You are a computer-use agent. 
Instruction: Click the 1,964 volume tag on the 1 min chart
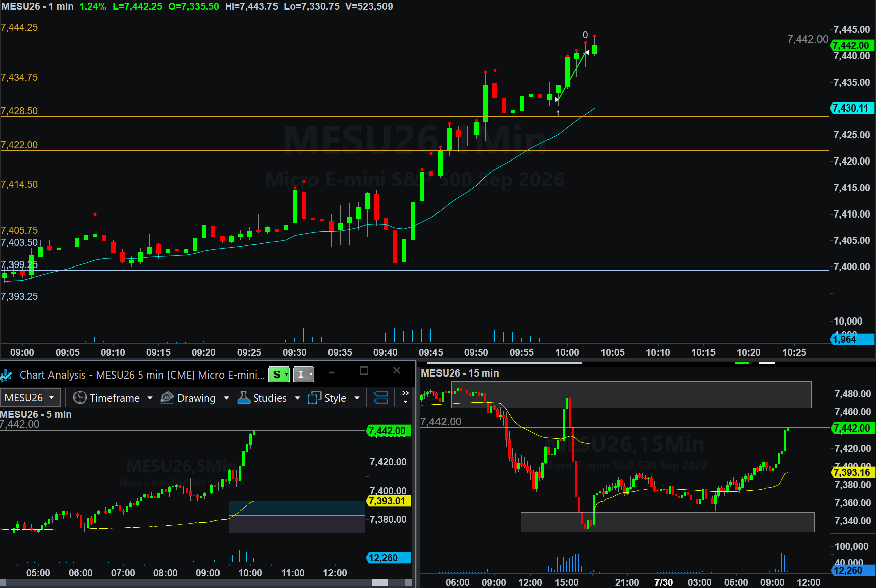852,339
